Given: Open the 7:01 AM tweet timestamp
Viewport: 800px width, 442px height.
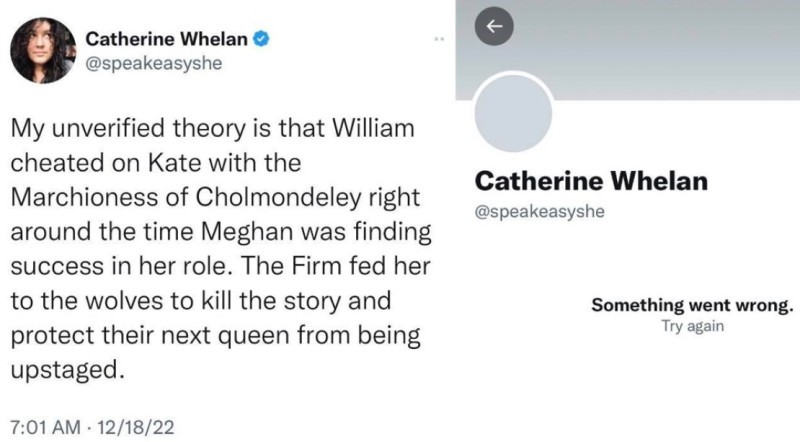Looking at the screenshot, I should 45,427.
